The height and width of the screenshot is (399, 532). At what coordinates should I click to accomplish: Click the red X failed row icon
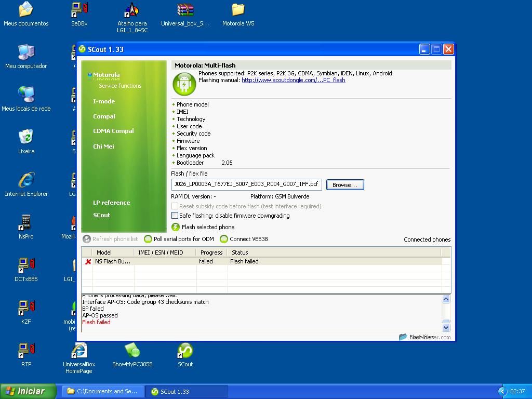tap(88, 262)
